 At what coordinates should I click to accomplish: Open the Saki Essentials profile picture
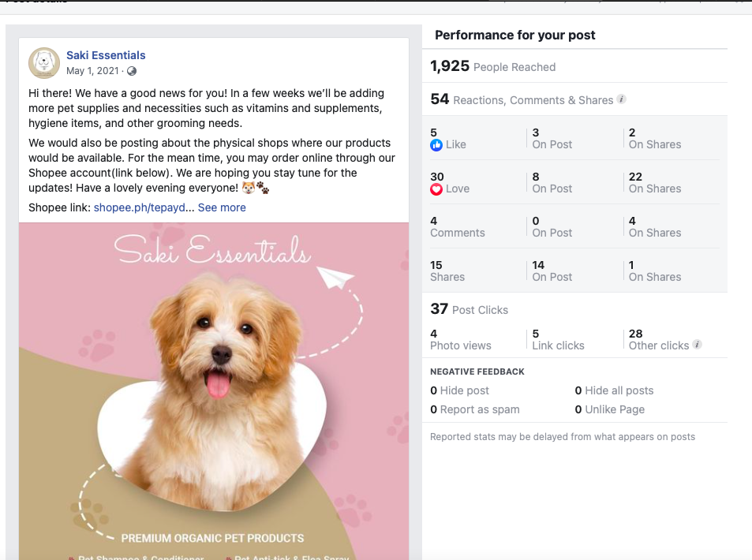[44, 63]
